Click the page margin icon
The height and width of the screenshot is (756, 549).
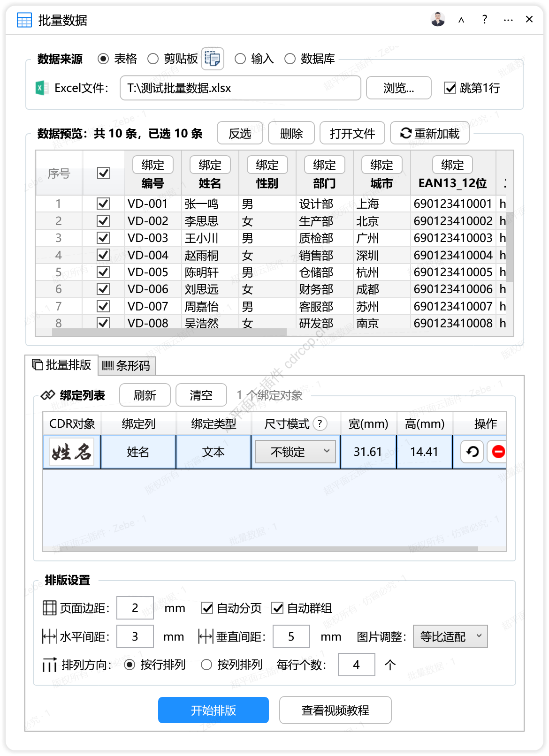click(x=49, y=608)
